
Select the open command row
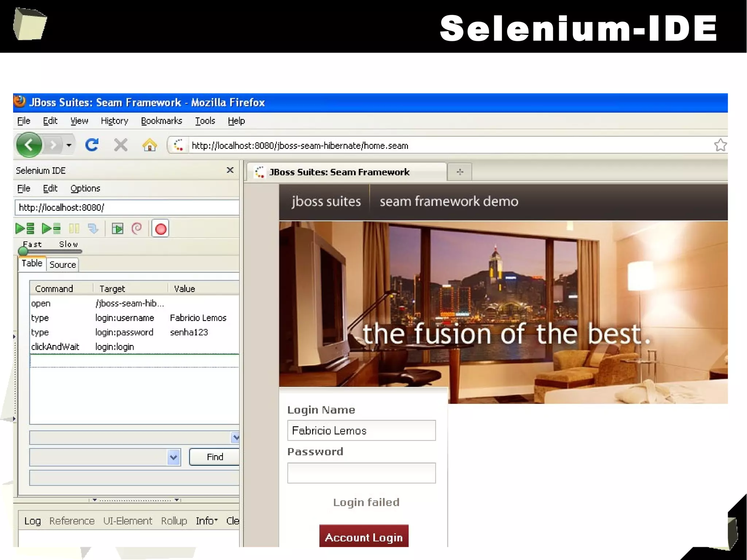pos(134,303)
